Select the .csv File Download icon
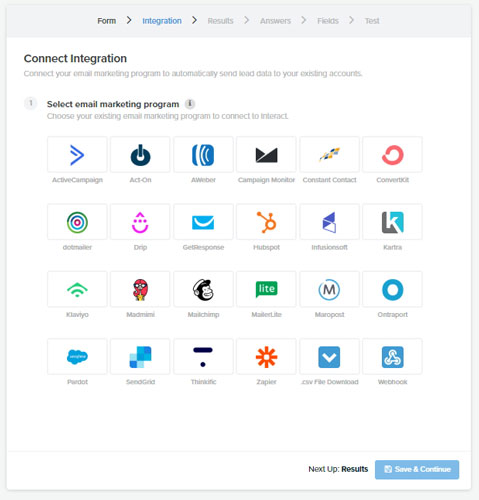The height and width of the screenshot is (500, 479). click(329, 357)
